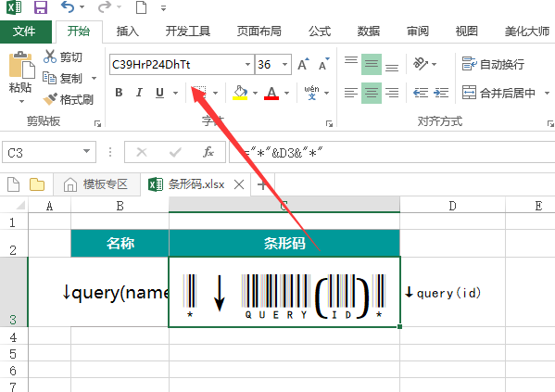Decrease font size with small A icon
The image size is (555, 392).
coord(323,64)
